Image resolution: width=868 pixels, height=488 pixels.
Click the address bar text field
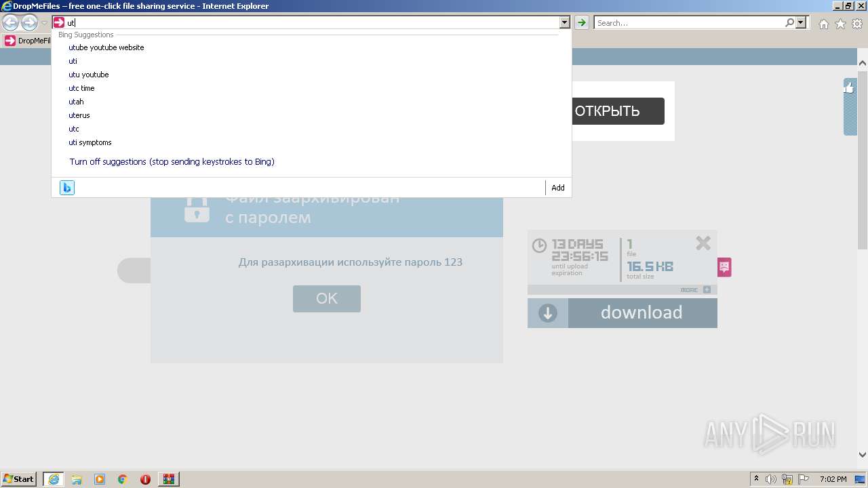312,22
